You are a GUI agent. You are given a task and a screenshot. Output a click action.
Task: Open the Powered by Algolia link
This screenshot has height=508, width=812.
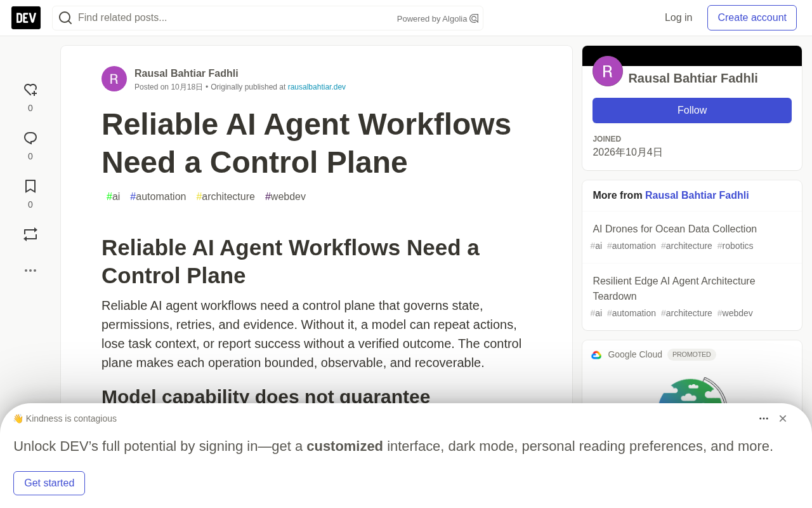click(438, 19)
